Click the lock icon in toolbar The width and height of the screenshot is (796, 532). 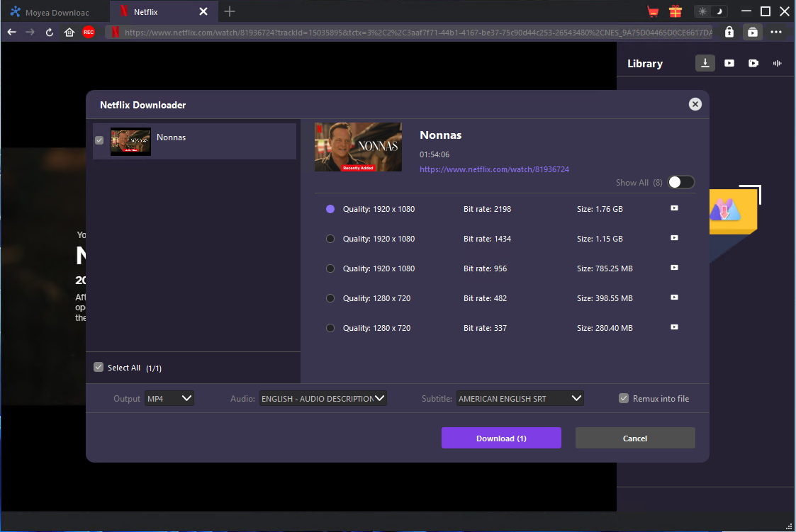(729, 32)
